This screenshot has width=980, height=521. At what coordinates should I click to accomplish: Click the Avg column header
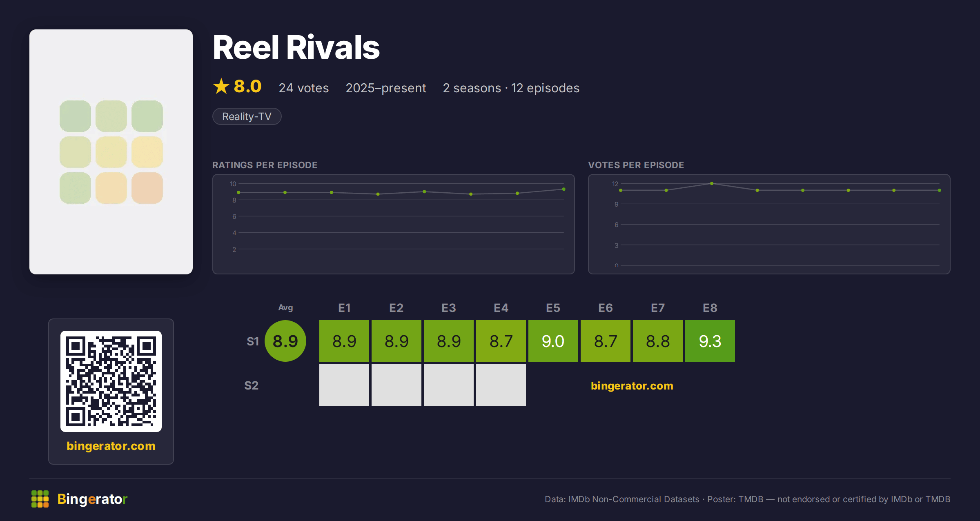click(285, 307)
